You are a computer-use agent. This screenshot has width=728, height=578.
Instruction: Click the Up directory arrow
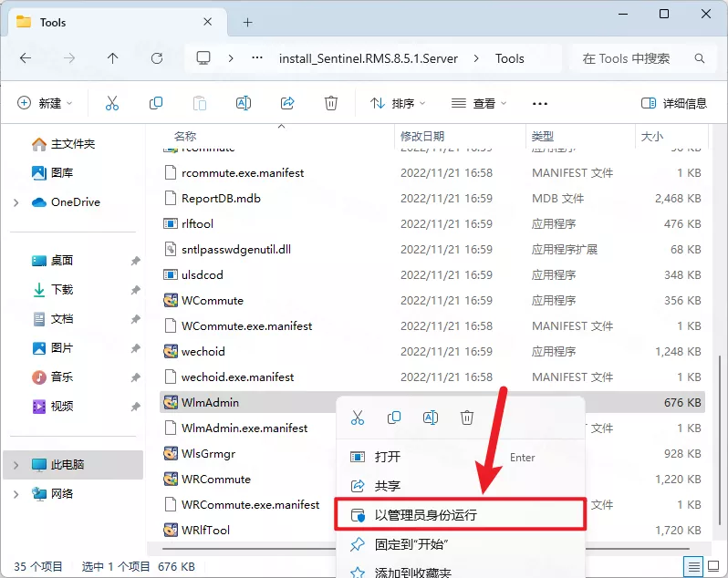pos(112,58)
